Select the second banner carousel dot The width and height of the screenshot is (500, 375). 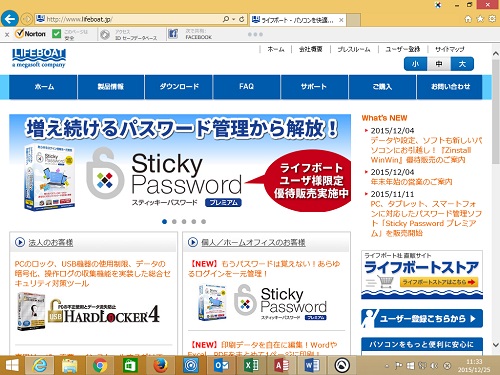pos(174,221)
